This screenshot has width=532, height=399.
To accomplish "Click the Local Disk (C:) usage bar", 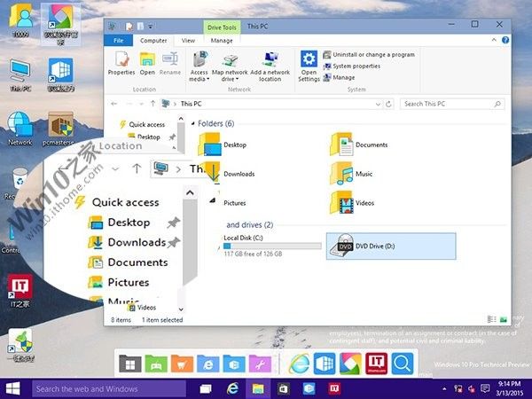I will pos(272,246).
